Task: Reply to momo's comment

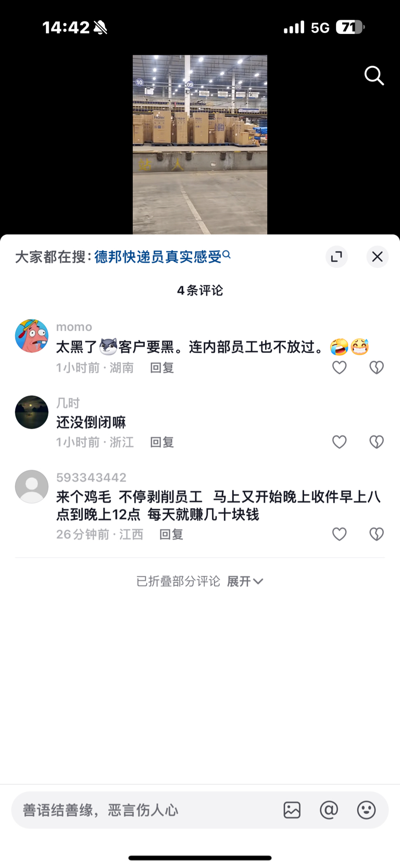Action: point(162,368)
